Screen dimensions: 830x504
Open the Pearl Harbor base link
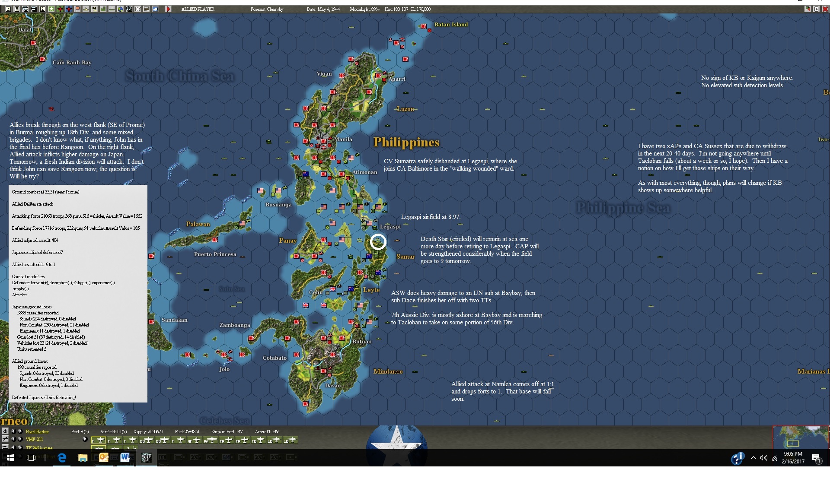pyautogui.click(x=37, y=431)
